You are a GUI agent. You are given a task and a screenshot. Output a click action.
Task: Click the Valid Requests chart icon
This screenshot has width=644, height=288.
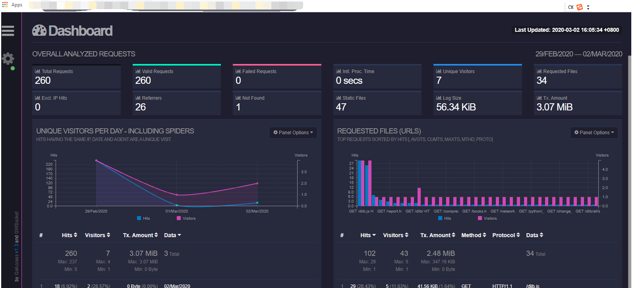(138, 71)
